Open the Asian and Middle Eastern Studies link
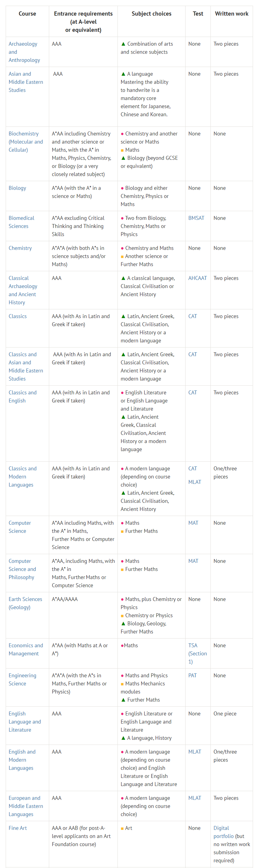259x868 pixels. pyautogui.click(x=25, y=82)
